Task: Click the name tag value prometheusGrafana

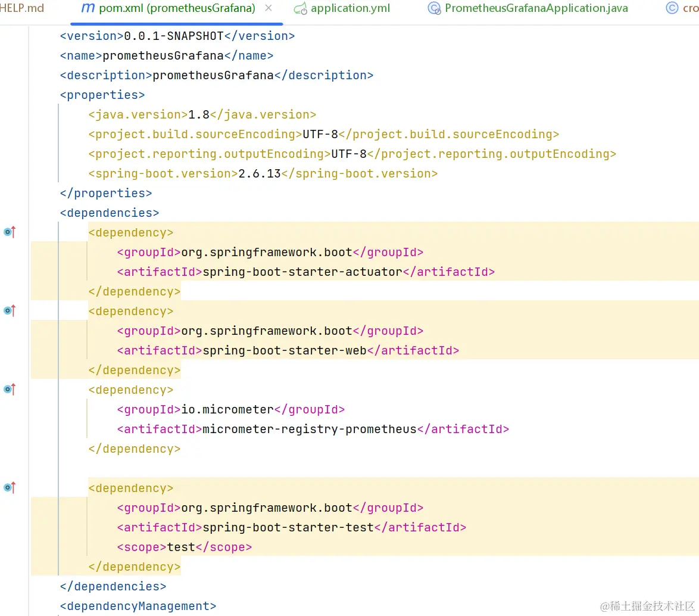Action: click(163, 56)
